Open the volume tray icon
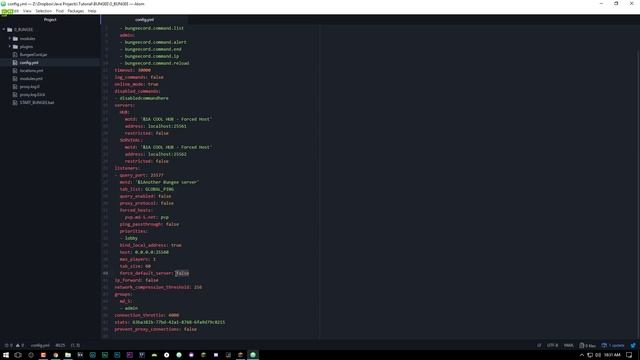Image resolution: width=640 pixels, height=360 pixels. point(598,355)
